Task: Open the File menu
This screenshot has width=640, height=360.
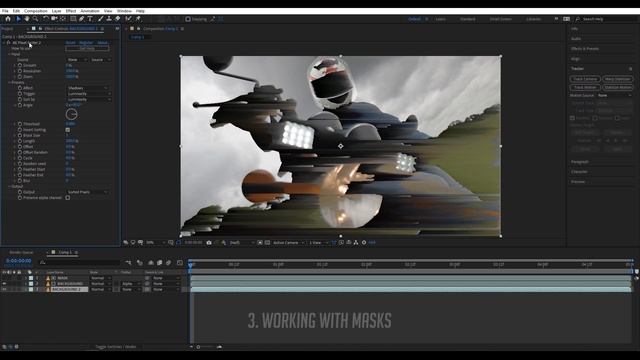Action: [5, 11]
